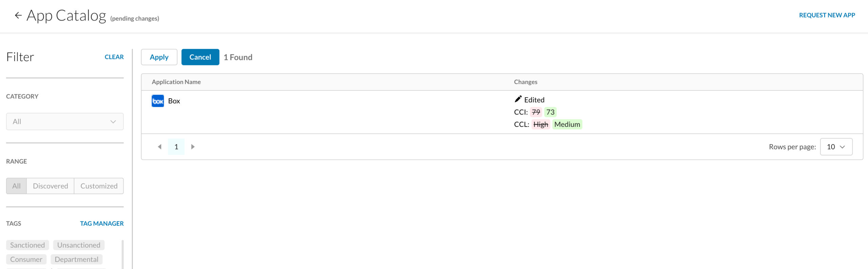Go to previous page arrow
This screenshot has width=868, height=269.
pos(159,147)
